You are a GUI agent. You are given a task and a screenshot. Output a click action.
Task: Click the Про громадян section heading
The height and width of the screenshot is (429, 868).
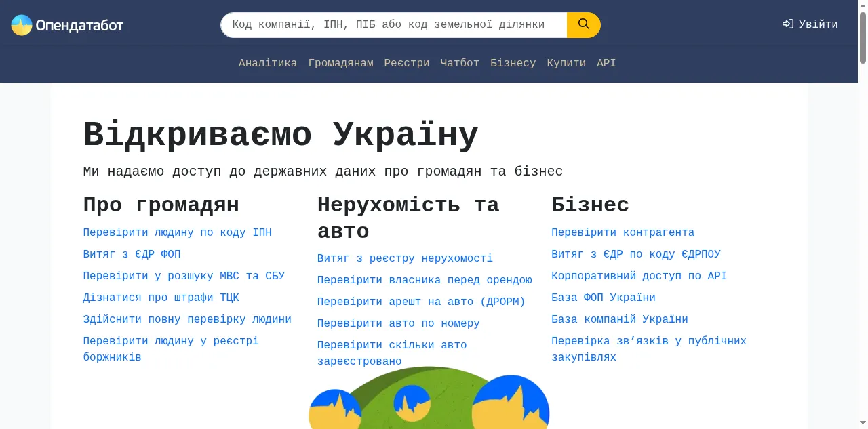pos(161,205)
